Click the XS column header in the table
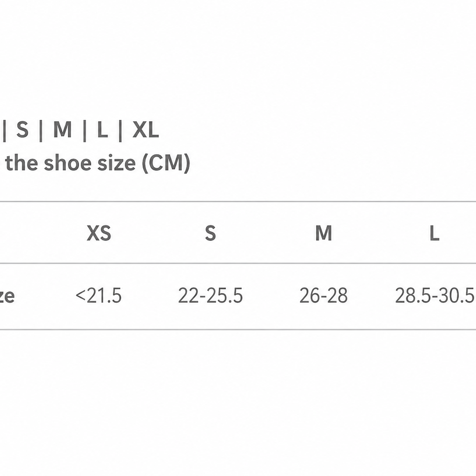476x476 pixels. (99, 233)
